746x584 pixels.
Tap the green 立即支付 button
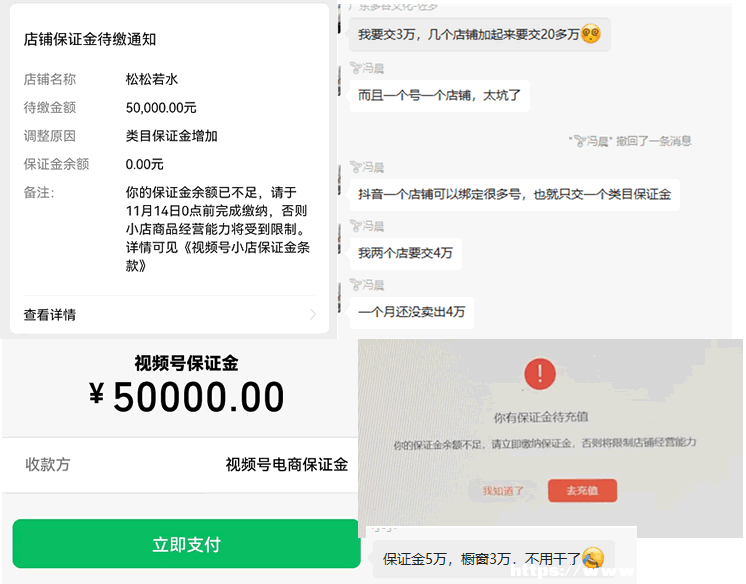[186, 544]
